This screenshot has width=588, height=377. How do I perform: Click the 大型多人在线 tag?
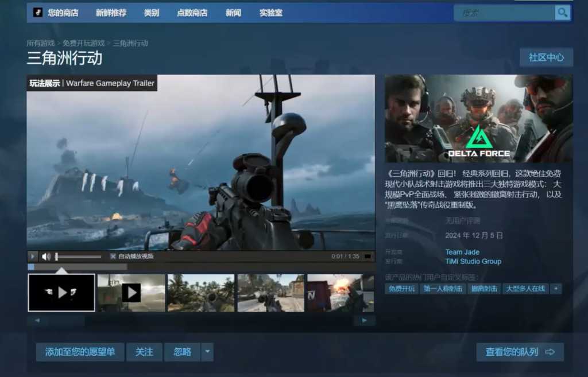(525, 289)
